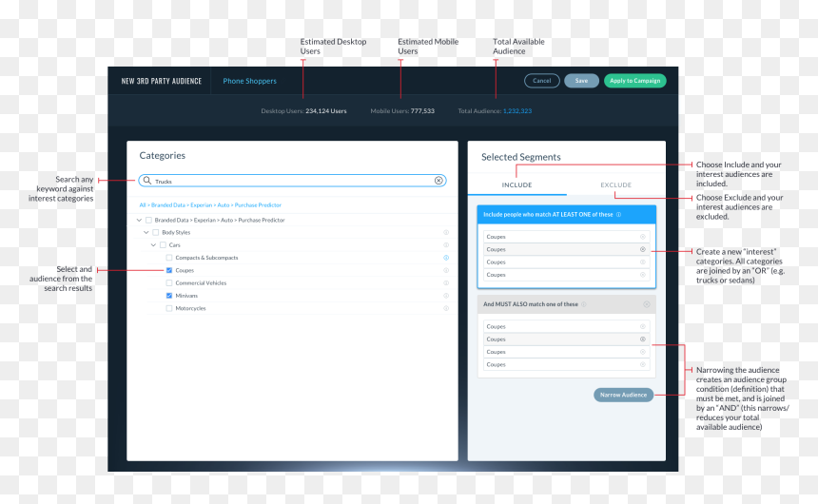Clear the Trucks search field
Screen dimensions: 818x504
click(438, 181)
